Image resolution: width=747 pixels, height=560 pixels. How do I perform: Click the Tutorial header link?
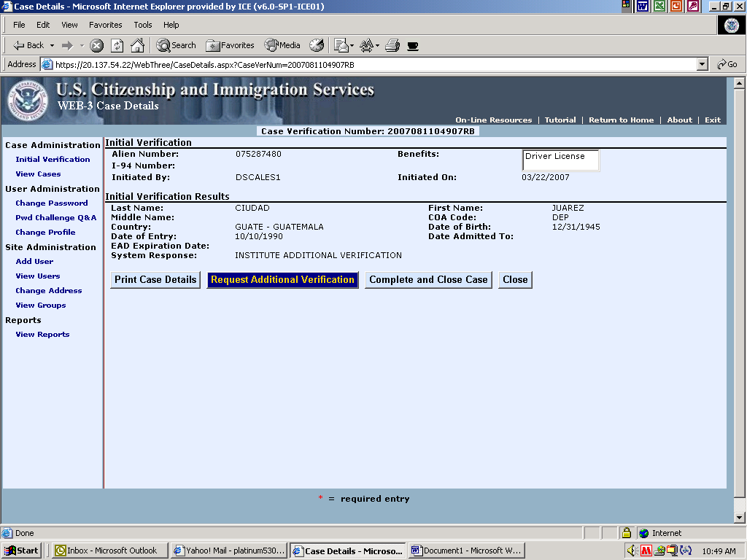pyautogui.click(x=560, y=120)
